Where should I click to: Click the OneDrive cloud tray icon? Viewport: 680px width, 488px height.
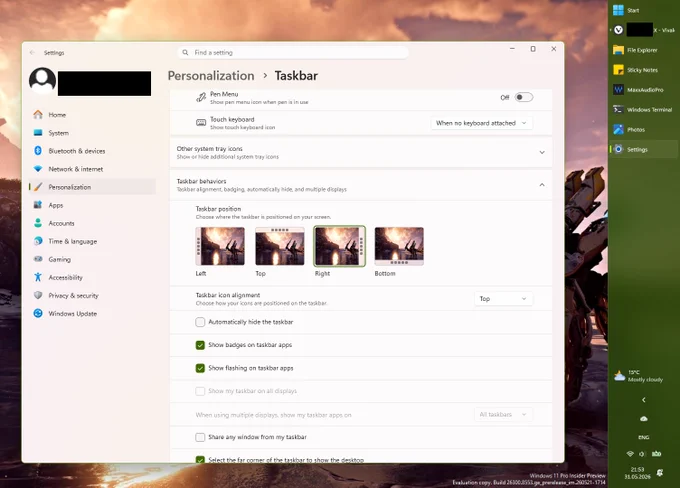(x=644, y=419)
